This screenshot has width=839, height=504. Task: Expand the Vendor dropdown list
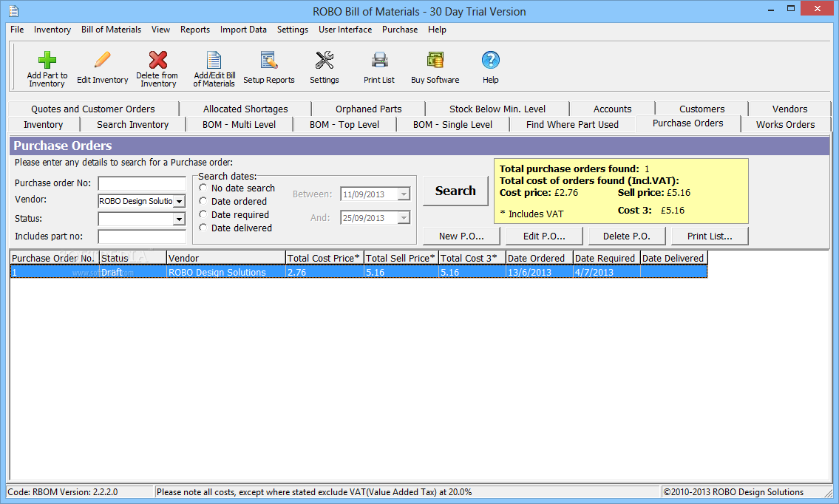tap(180, 201)
